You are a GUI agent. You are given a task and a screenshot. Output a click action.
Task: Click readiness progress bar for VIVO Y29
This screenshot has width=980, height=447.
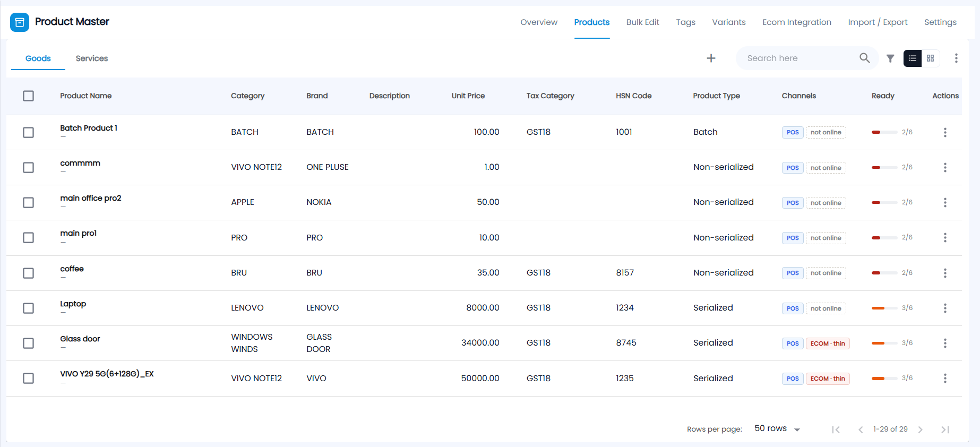coord(884,379)
